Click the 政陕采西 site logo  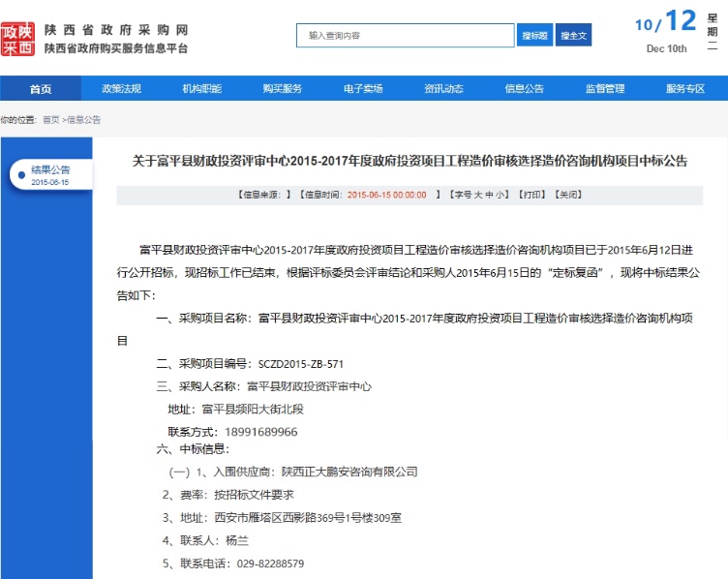pos(17,36)
